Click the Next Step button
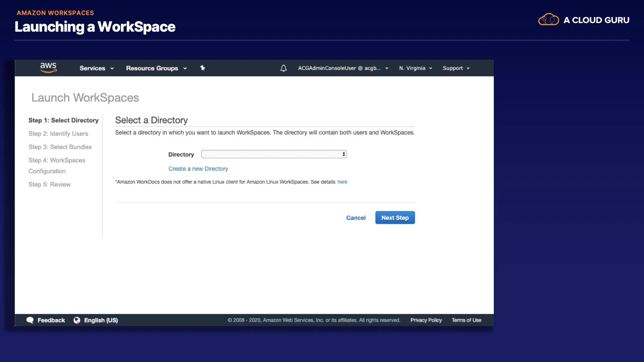 coord(395,218)
